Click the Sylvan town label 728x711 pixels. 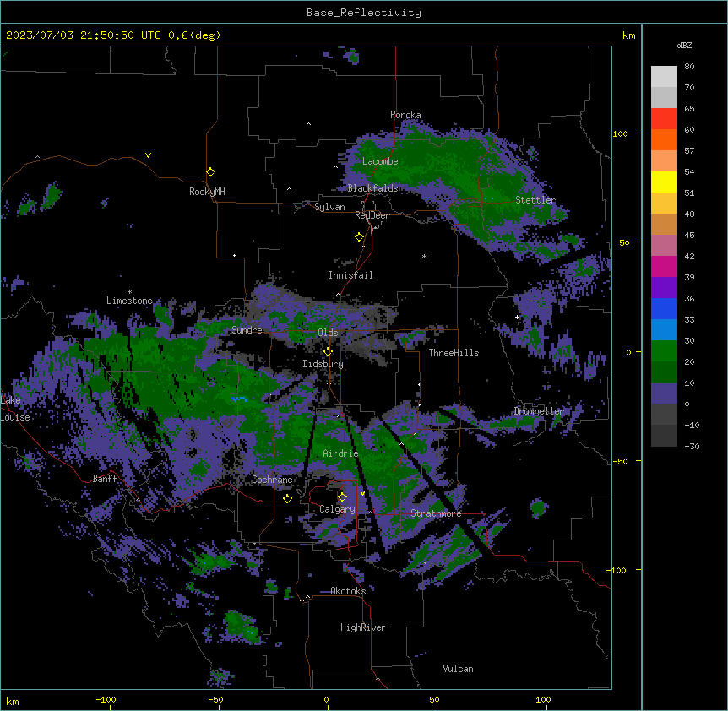click(329, 207)
